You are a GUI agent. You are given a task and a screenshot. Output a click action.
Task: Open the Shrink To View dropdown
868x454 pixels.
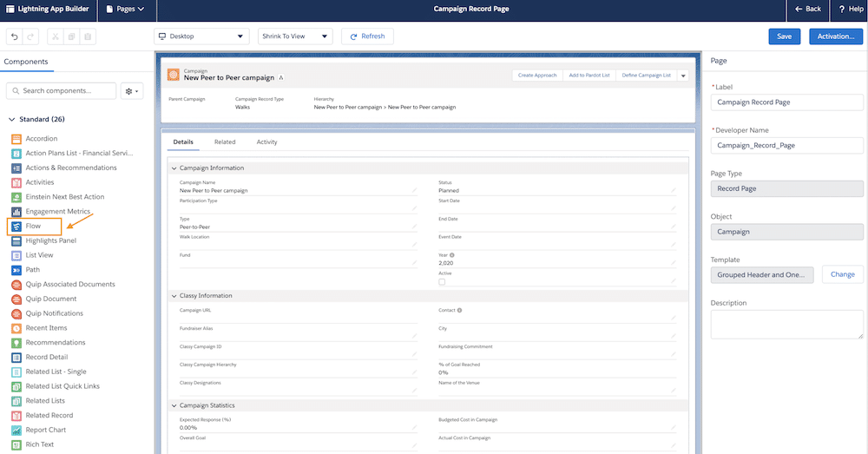point(295,36)
